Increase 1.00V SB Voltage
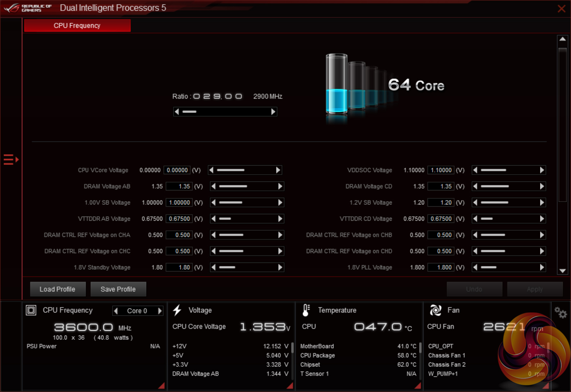571x392 pixels. coord(280,202)
